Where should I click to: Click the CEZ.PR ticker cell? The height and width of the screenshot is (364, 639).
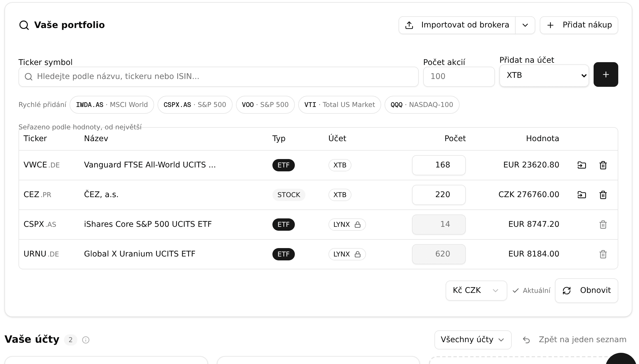point(38,195)
